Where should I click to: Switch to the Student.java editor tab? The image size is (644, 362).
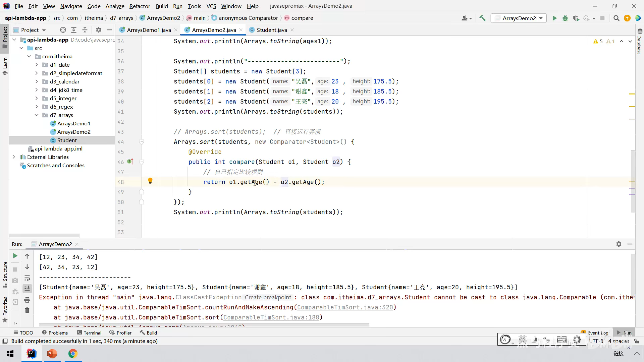[271, 30]
